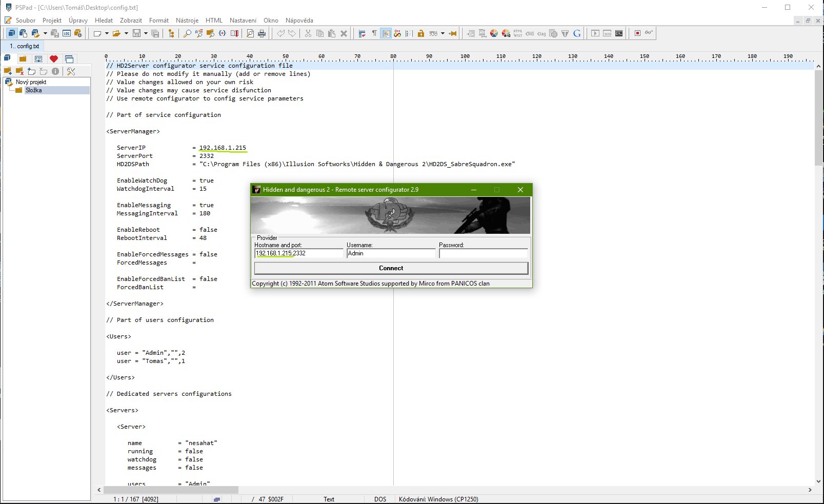Viewport: 824px width, 504px height.
Task: Click the project info 'i' icon
Action: click(55, 71)
